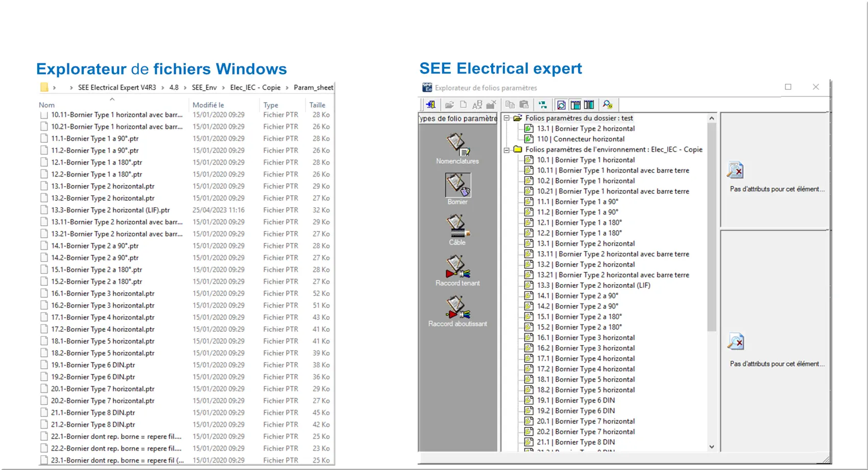The width and height of the screenshot is (868, 470).
Task: Open the Param_sheet breadcrumb folder
Action: (314, 88)
